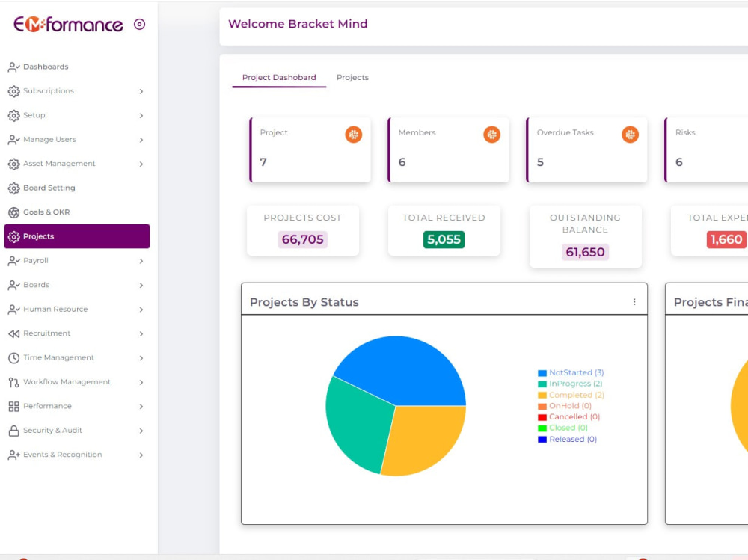This screenshot has height=560, width=748.
Task: Click the Projects gear icon in sidebar
Action: tap(13, 236)
